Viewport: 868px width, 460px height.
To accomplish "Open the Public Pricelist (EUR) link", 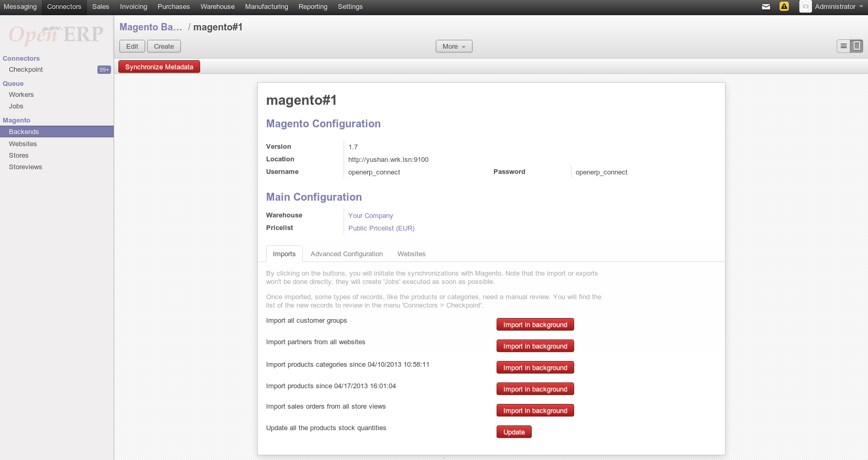I will 381,228.
